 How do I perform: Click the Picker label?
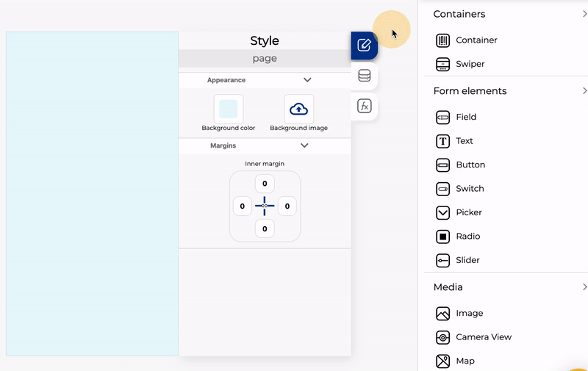[469, 212]
